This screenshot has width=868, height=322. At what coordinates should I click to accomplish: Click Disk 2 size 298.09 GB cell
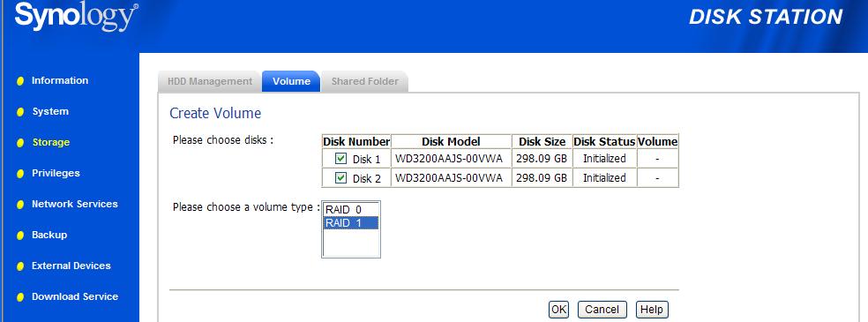[542, 178]
